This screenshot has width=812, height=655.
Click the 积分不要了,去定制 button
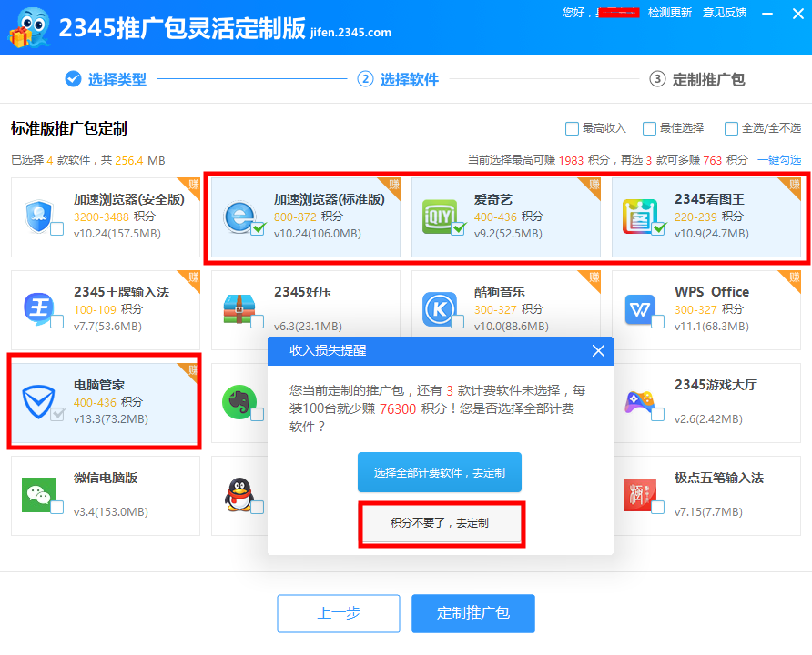[441, 523]
